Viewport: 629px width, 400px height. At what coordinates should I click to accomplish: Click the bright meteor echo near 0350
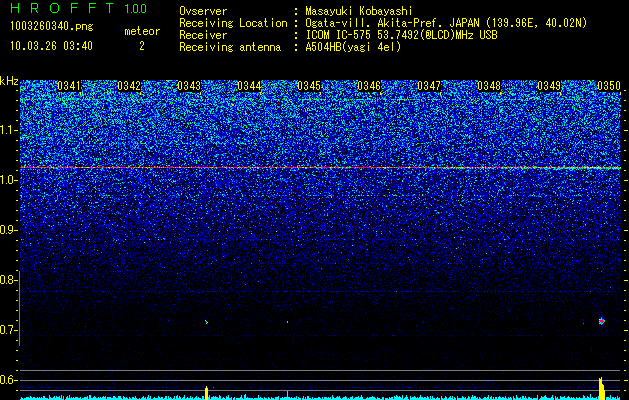(601, 321)
